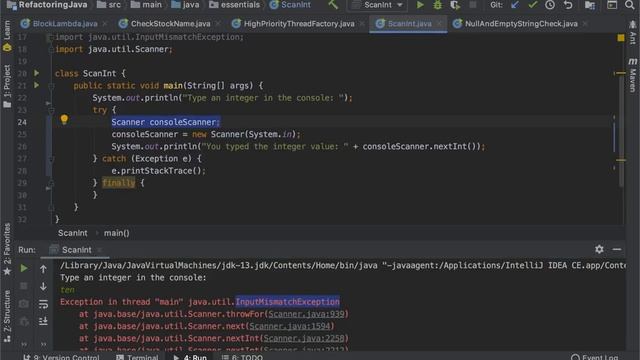Revert changes with the undo arrow icon
640x360 pixels.
coord(568,5)
